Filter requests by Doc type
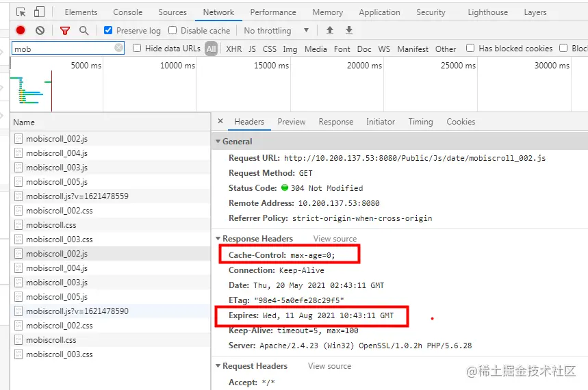 point(364,49)
